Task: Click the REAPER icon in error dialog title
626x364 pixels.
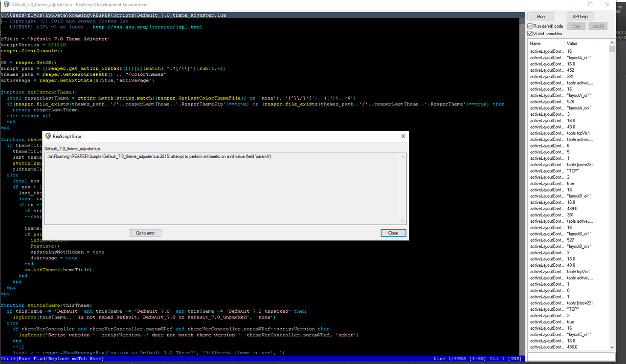Action: pos(48,136)
